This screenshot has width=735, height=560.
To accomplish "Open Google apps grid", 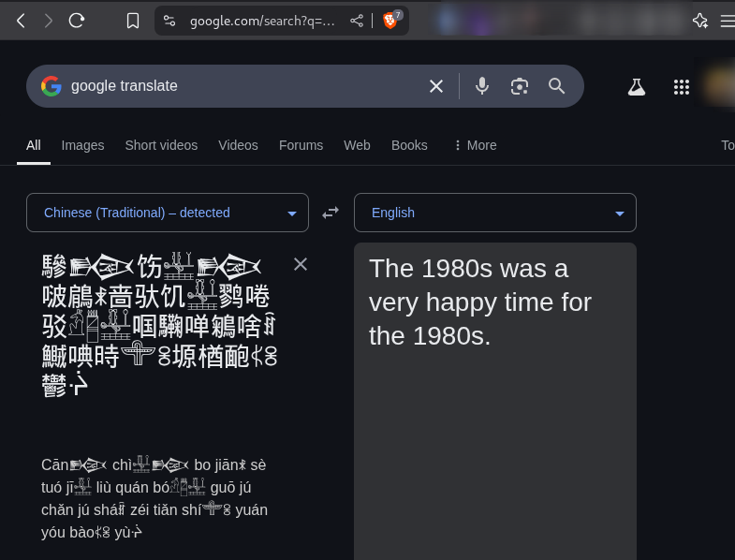I will [x=682, y=87].
